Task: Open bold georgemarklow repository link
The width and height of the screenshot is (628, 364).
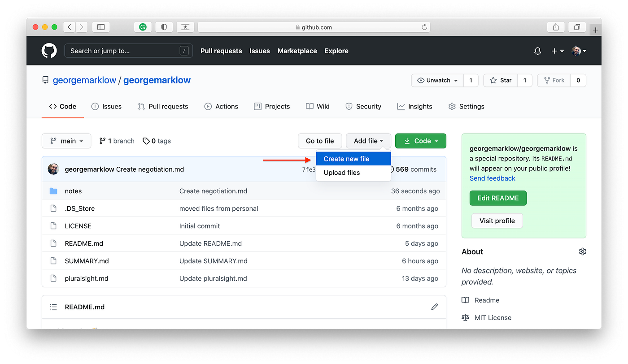Action: click(x=157, y=80)
